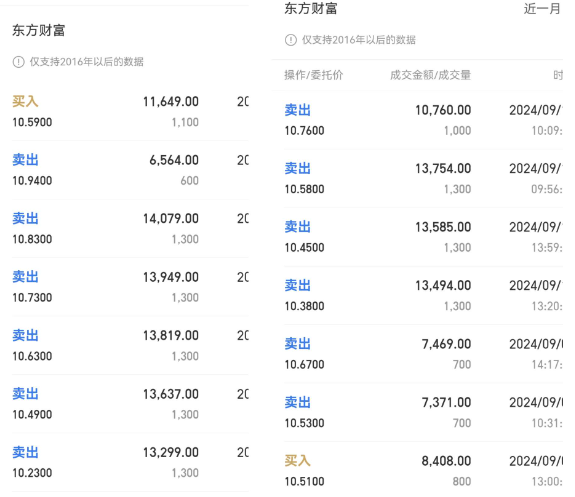Click the volume 800
The height and width of the screenshot is (497, 575).
[462, 481]
